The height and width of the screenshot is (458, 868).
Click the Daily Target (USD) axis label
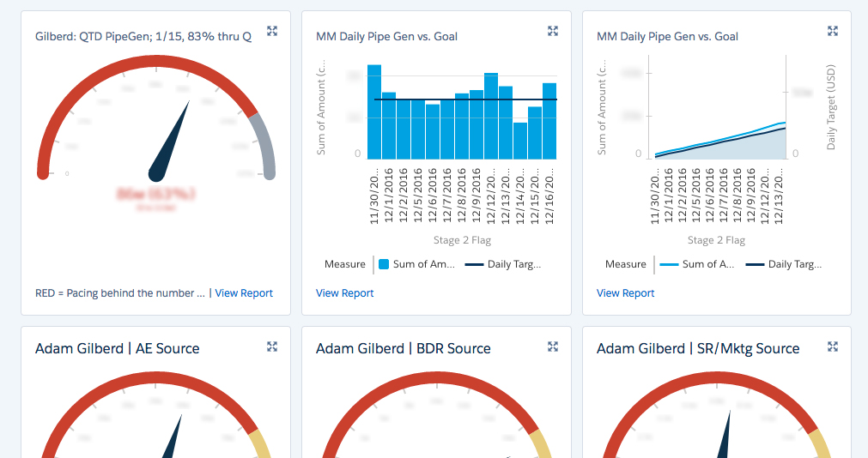[830, 107]
